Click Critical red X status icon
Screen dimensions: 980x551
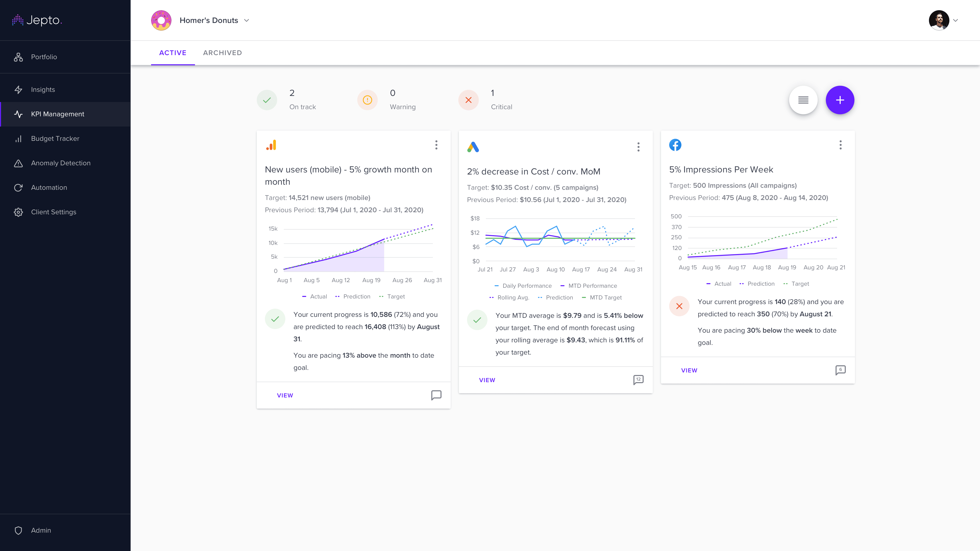click(x=469, y=100)
